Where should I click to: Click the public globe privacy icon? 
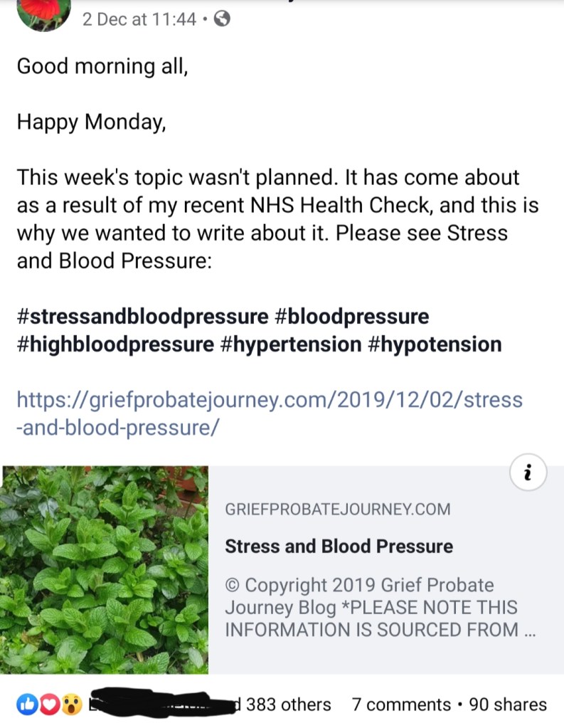tap(222, 20)
